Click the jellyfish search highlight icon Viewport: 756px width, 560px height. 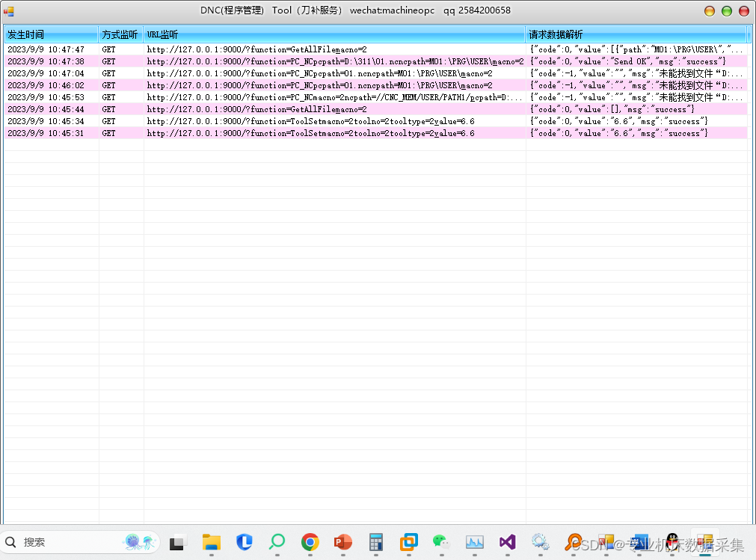(x=140, y=542)
